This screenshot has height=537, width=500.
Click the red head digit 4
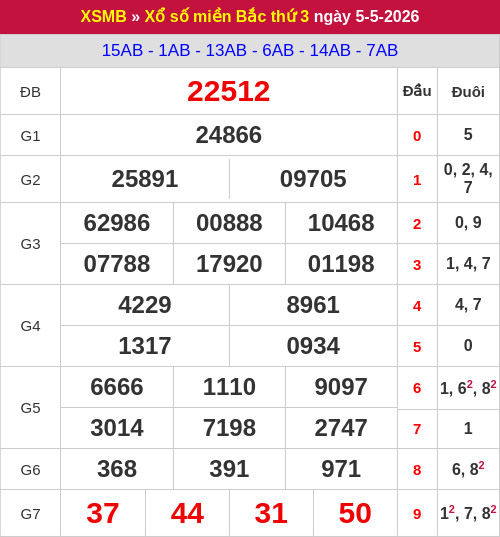(417, 306)
